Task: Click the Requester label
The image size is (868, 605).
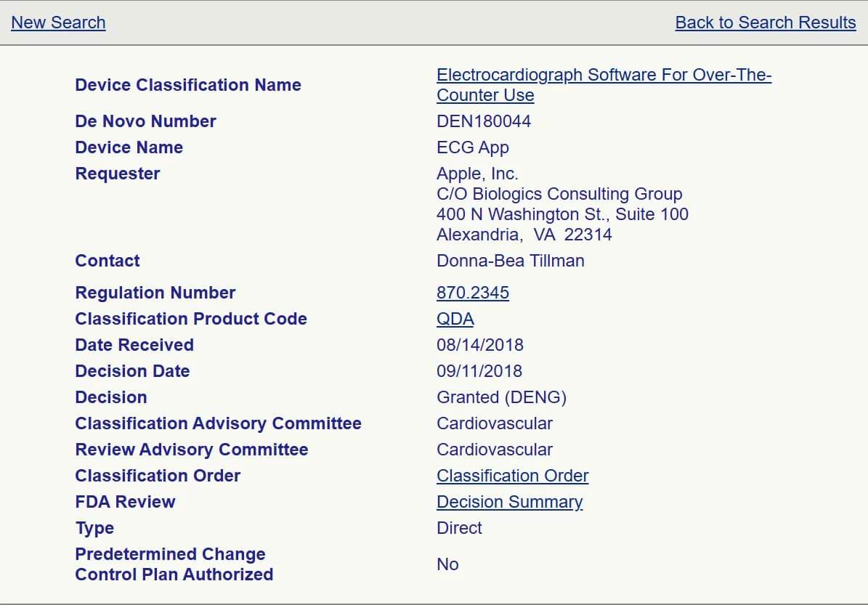Action: click(118, 174)
